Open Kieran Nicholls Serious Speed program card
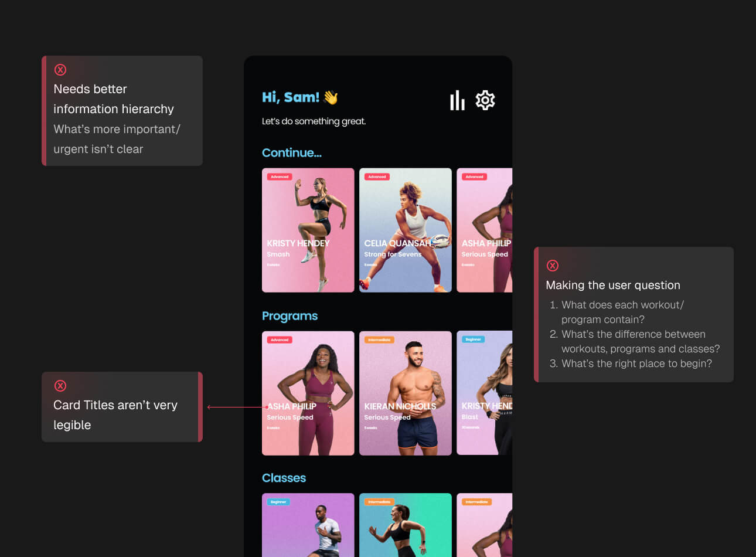This screenshot has height=557, width=756. coord(406,393)
